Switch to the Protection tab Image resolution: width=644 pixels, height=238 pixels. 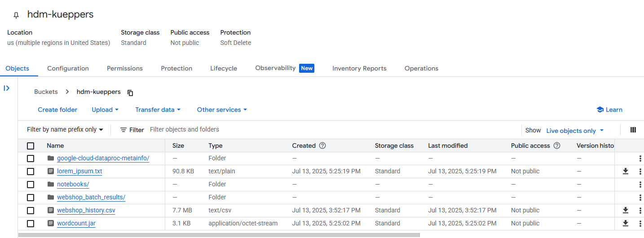pos(176,68)
